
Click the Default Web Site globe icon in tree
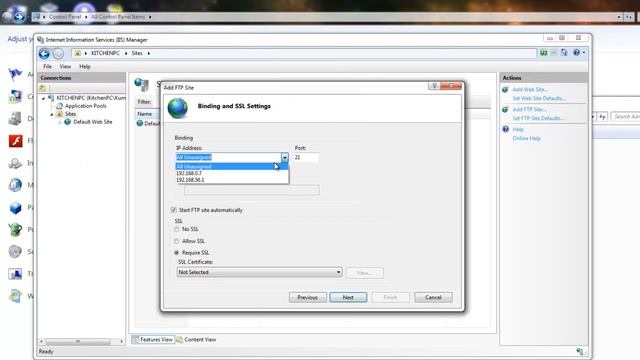(68, 122)
